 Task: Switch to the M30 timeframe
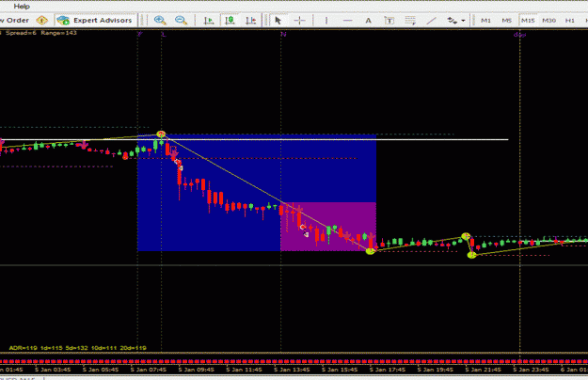coord(548,21)
